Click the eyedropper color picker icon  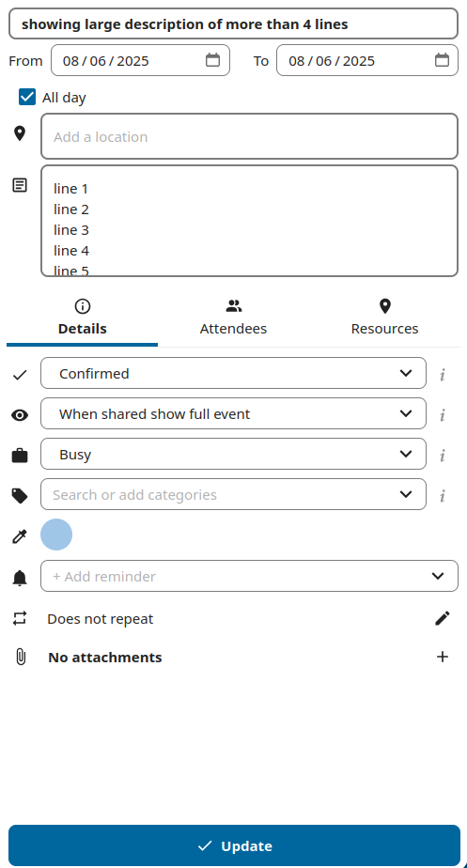coord(20,536)
